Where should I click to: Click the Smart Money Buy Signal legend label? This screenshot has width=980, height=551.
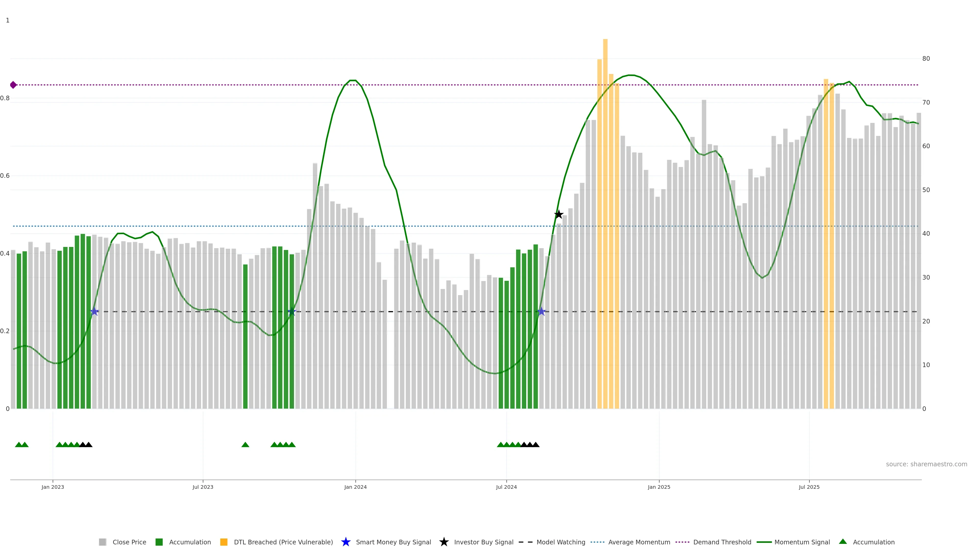coord(393,542)
